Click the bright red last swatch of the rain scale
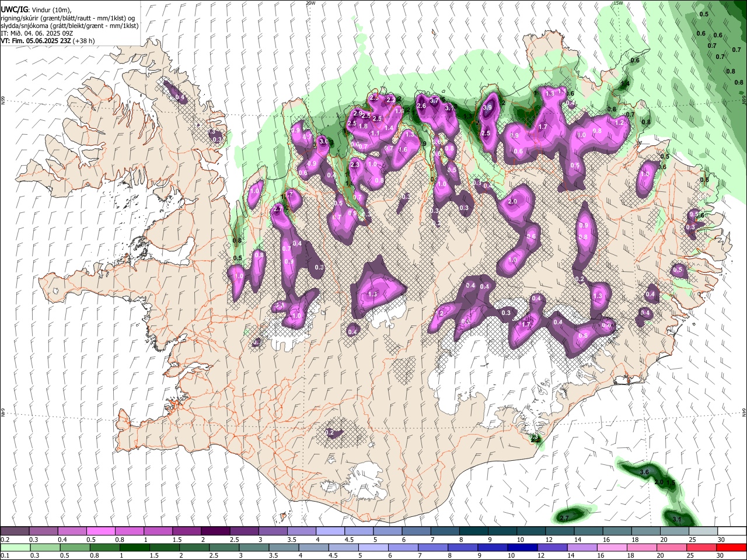Screen dimensions: 747x560 tap(732, 547)
